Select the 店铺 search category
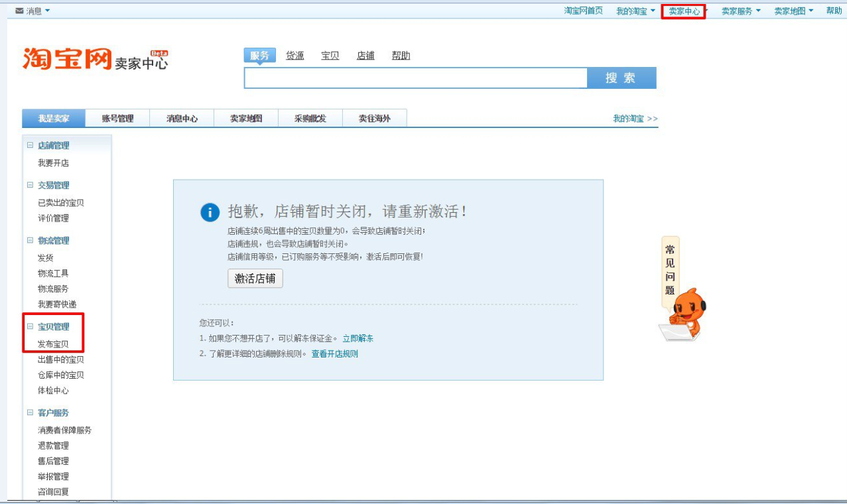The width and height of the screenshot is (847, 504). click(365, 56)
